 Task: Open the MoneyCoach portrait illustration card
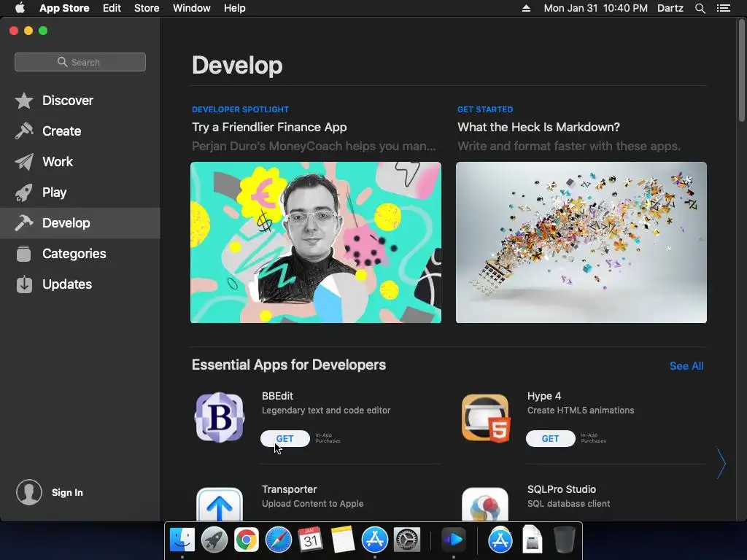click(x=316, y=242)
